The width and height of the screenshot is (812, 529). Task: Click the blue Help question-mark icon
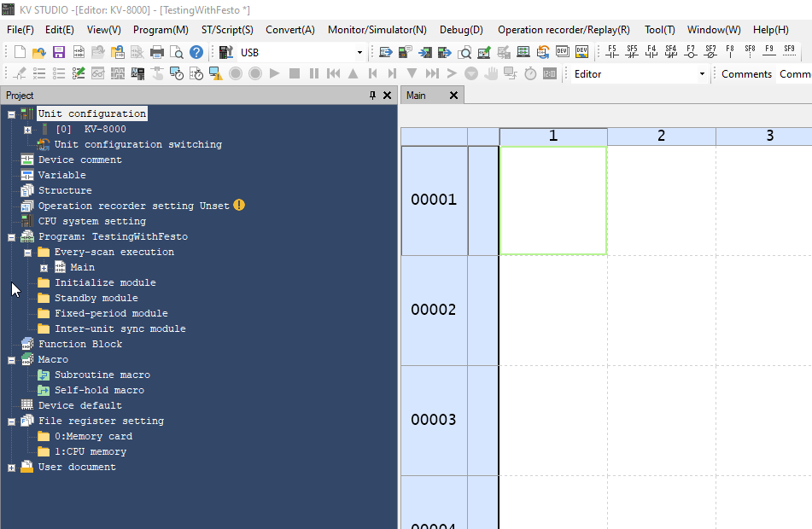pyautogui.click(x=196, y=52)
